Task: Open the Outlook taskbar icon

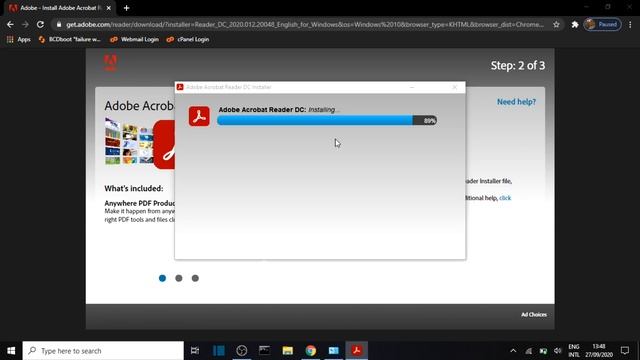Action: 334,351
